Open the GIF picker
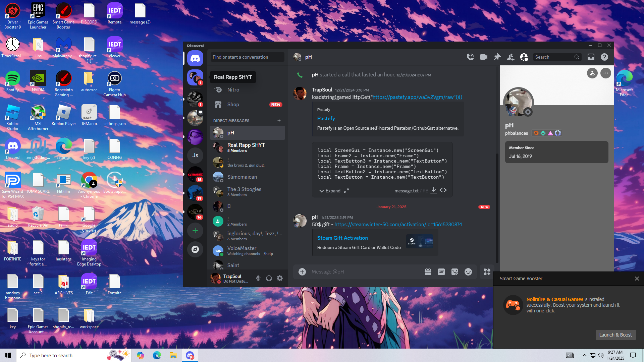The width and height of the screenshot is (644, 362). click(441, 272)
